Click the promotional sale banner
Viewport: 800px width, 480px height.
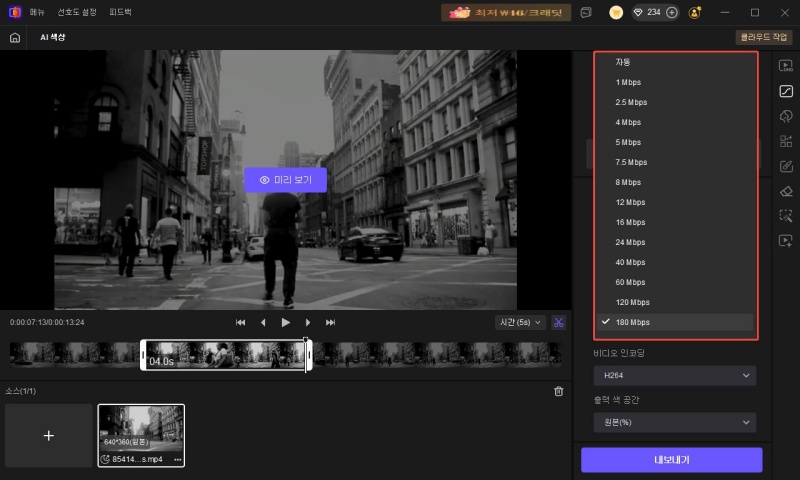[506, 12]
